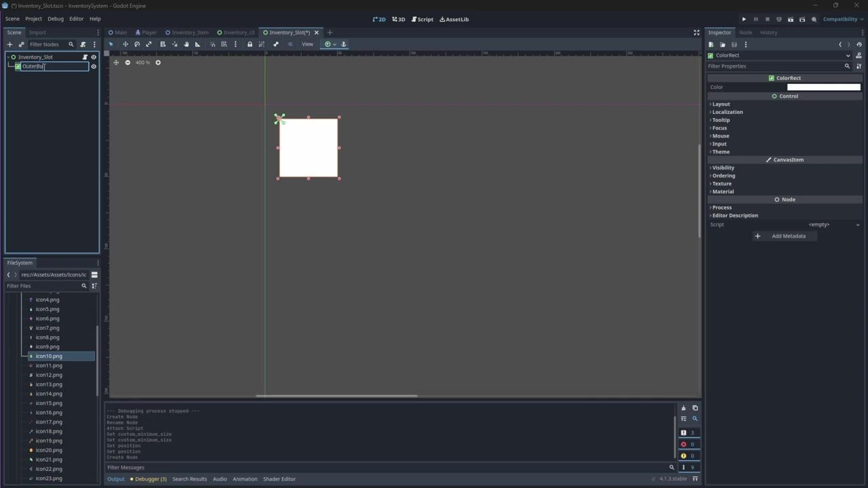Toggle error messages filter in output
Viewport: 868px width, 488px height.
(x=688, y=445)
